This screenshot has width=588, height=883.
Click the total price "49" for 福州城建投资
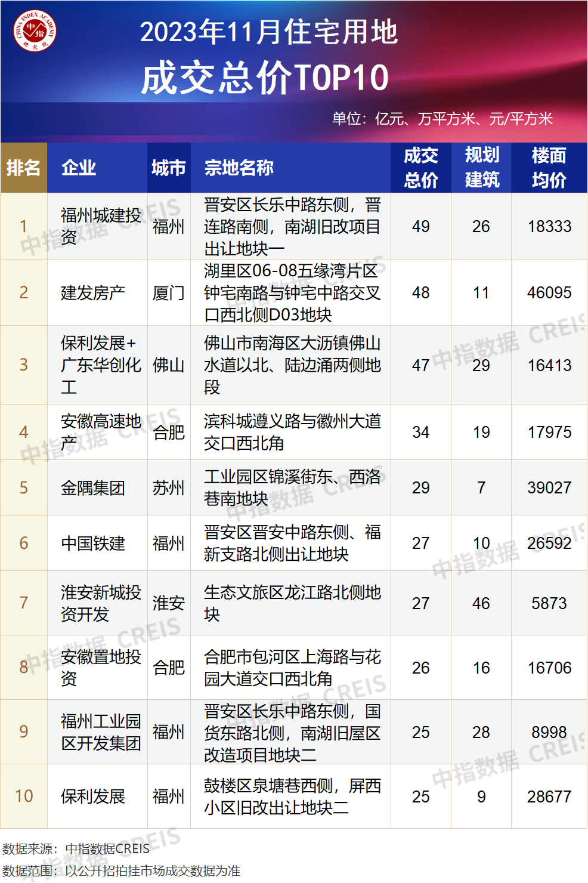[x=421, y=226]
